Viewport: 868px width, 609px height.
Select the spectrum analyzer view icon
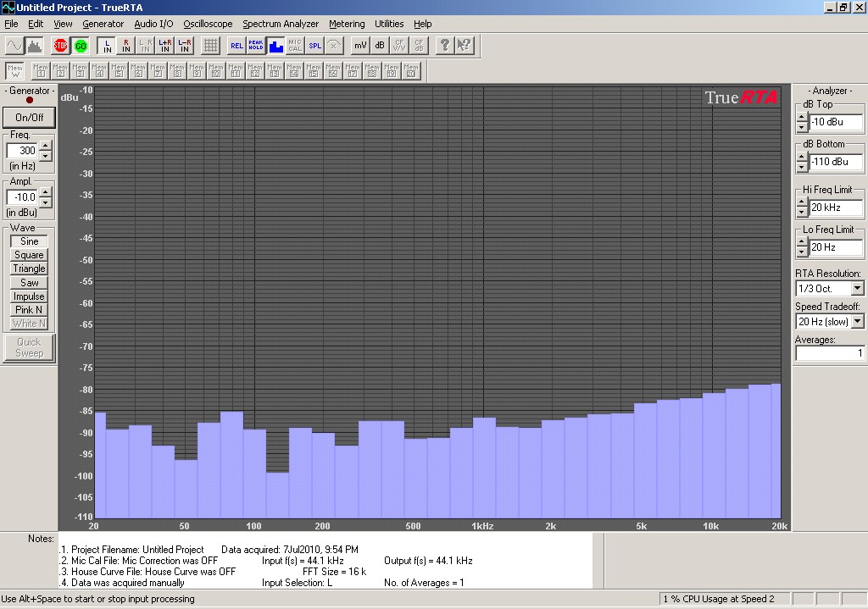pos(35,46)
